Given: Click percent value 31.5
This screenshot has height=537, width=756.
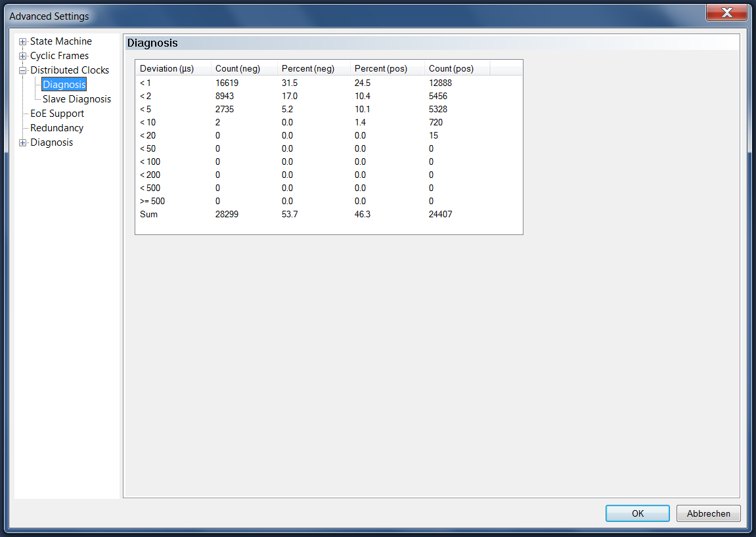Looking at the screenshot, I should 290,83.
